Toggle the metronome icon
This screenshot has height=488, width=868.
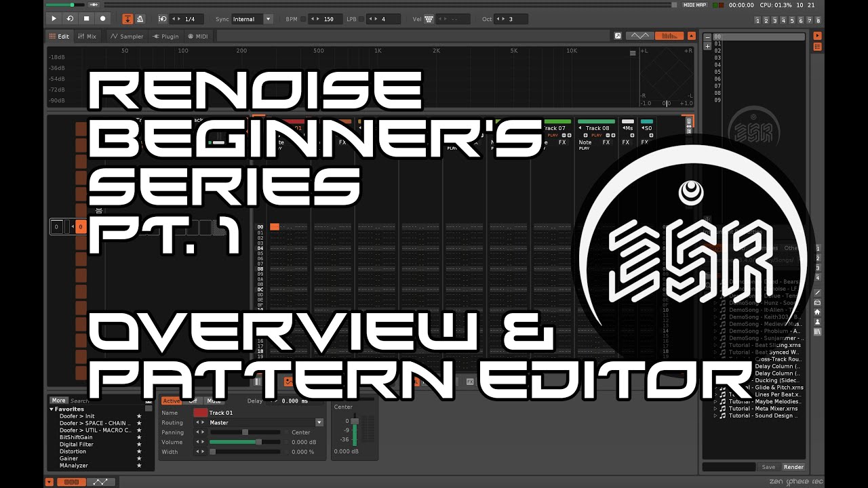click(x=140, y=19)
